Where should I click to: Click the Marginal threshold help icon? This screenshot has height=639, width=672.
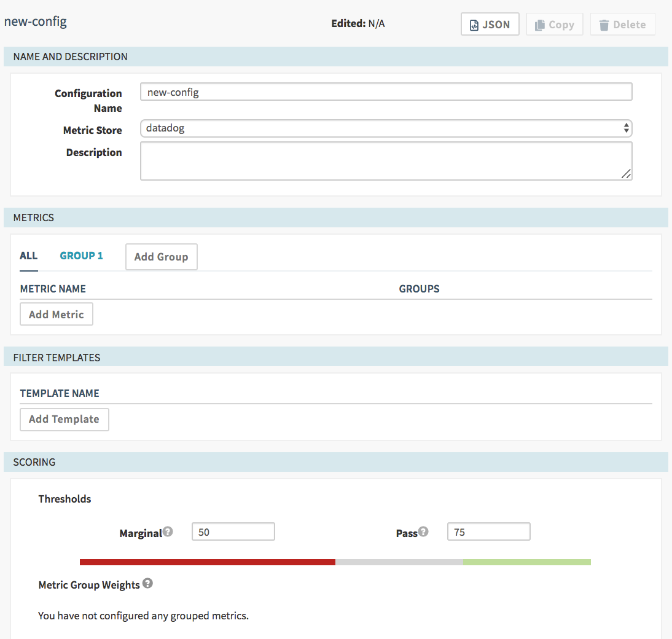click(x=168, y=531)
